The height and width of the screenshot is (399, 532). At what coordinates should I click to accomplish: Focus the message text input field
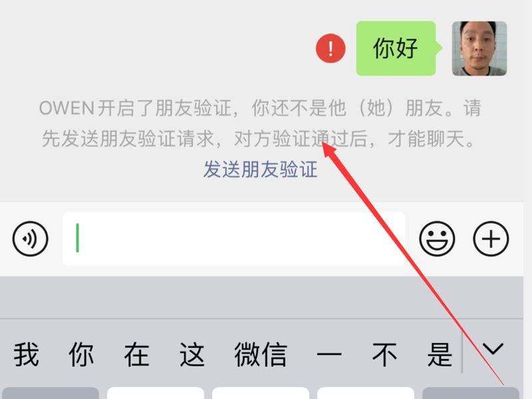(233, 239)
